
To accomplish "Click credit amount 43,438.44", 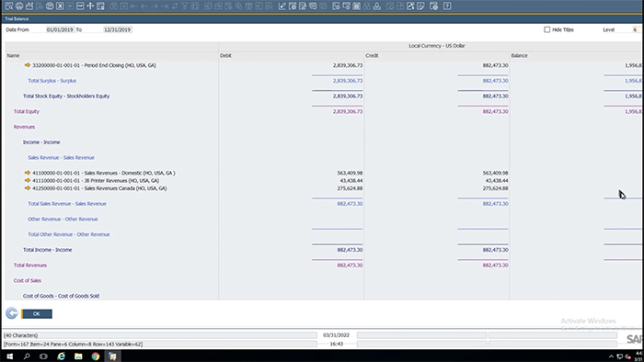I will coord(497,180).
